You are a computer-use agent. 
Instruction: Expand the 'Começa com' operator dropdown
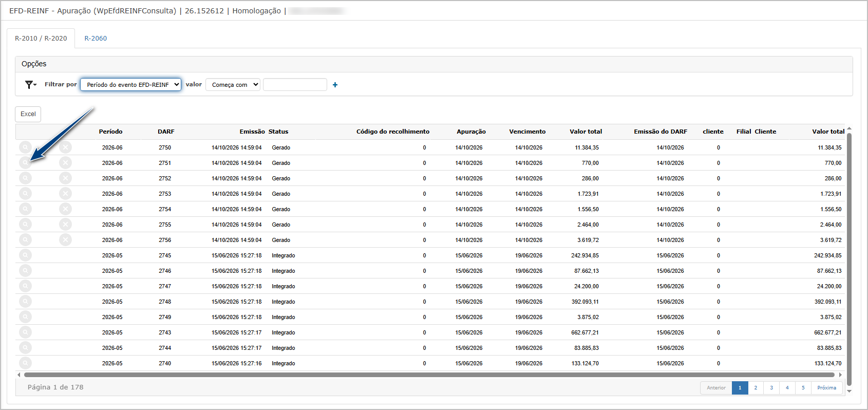click(233, 85)
